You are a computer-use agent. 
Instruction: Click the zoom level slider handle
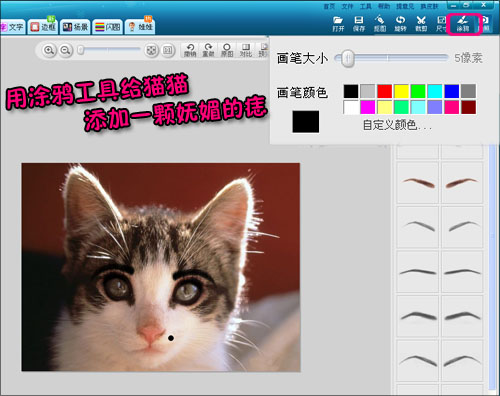(80, 50)
